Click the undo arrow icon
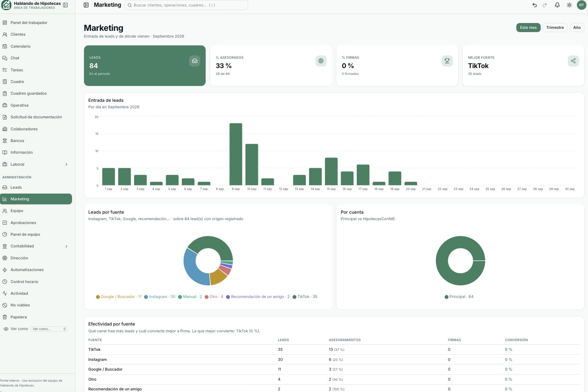 (x=534, y=5)
